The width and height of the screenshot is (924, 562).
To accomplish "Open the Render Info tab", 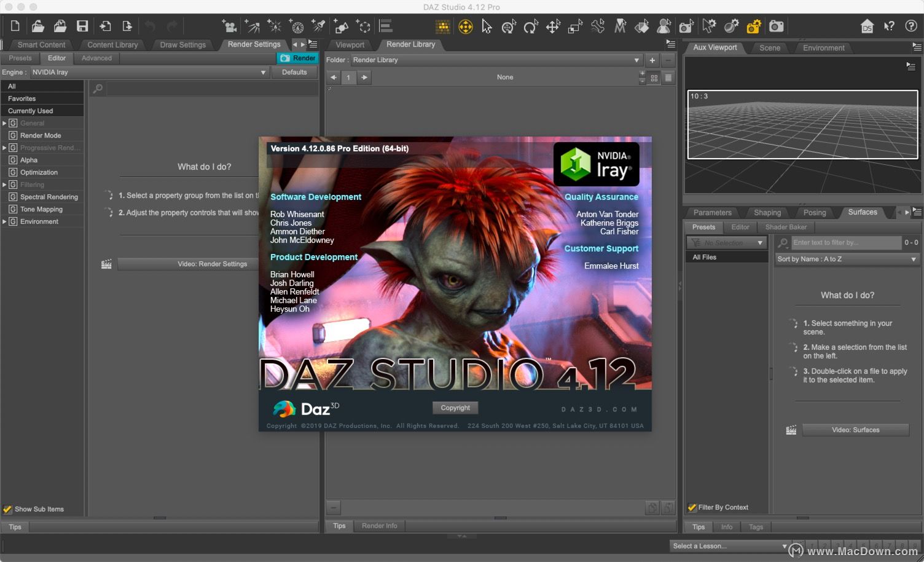I will tap(379, 526).
